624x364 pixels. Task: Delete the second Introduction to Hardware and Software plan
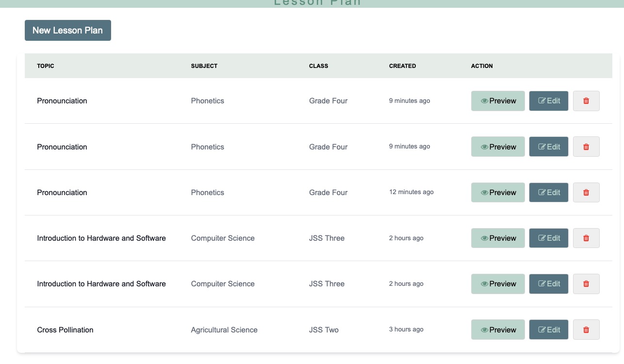coord(586,284)
